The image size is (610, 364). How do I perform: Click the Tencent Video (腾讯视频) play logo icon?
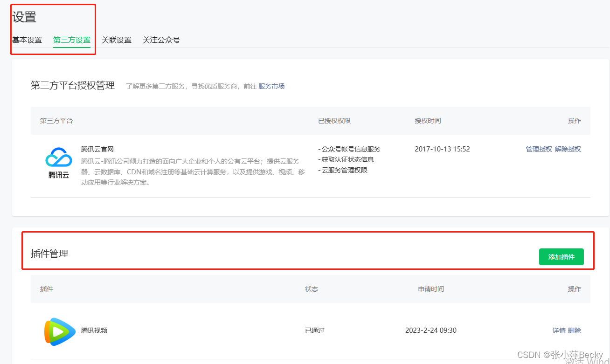coord(59,330)
